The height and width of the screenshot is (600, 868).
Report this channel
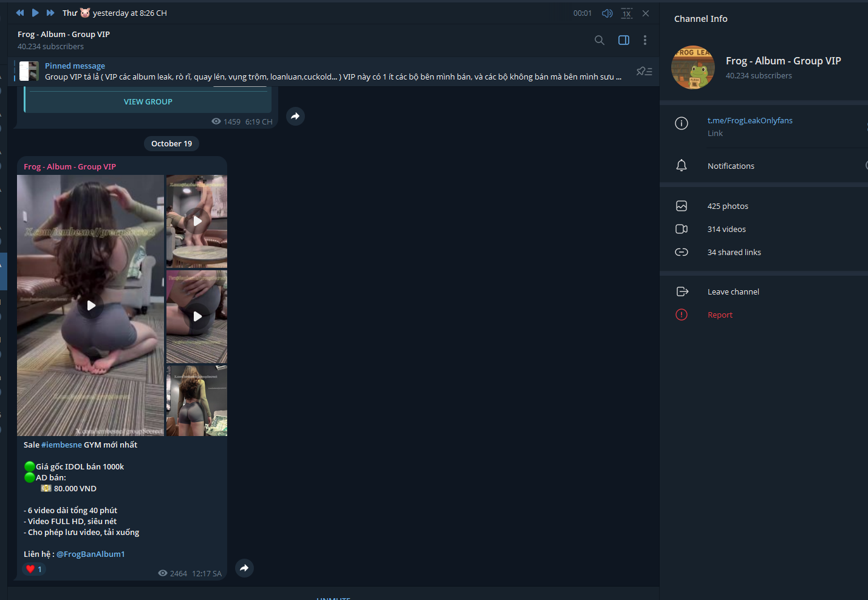[720, 315]
